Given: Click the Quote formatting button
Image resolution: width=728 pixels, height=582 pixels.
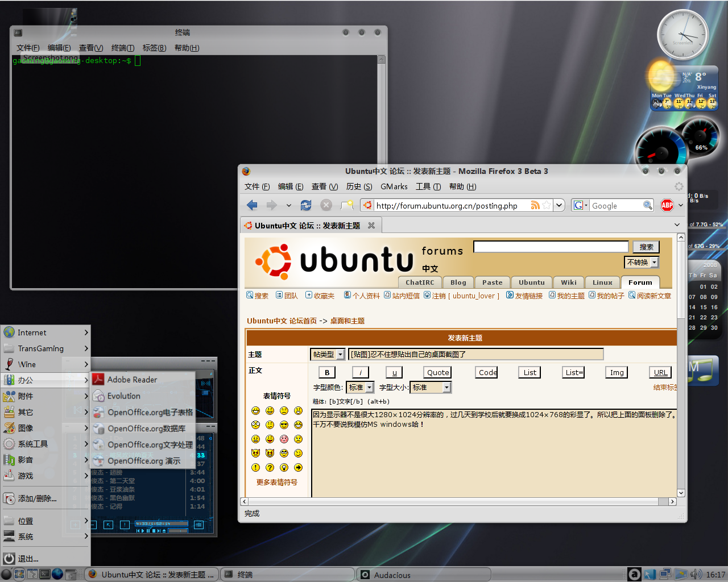Looking at the screenshot, I should click(x=438, y=372).
